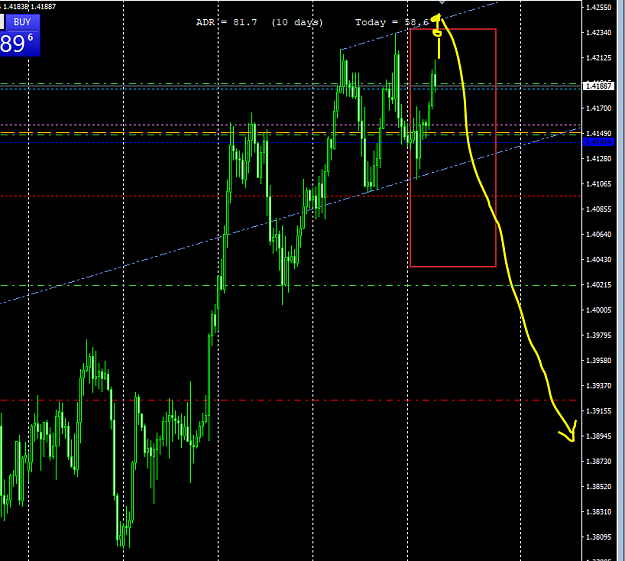Click the 1.38310 price scale label
The image size is (625, 561).
click(x=599, y=512)
